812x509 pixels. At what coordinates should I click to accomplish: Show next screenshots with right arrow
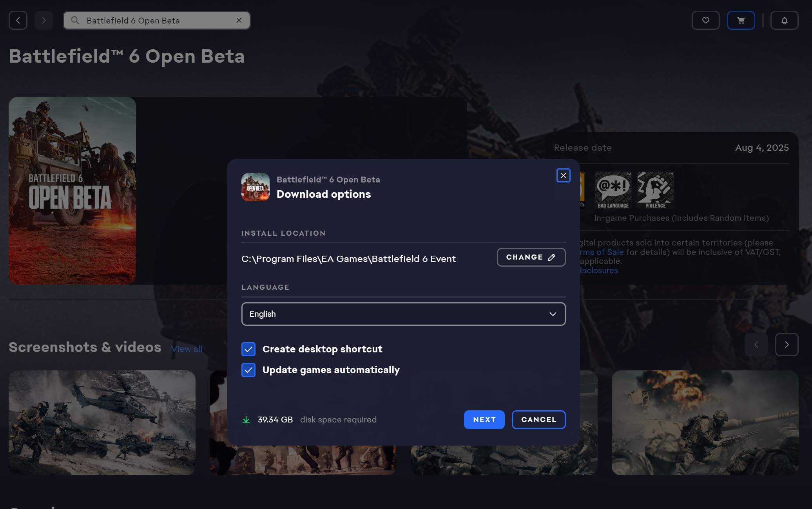pyautogui.click(x=787, y=345)
